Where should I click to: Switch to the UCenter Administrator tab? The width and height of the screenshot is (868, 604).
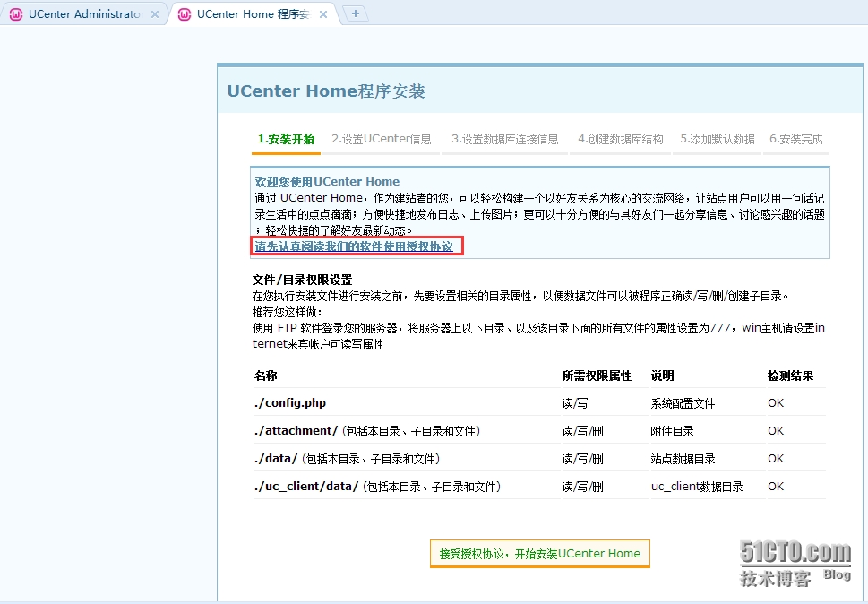85,14
